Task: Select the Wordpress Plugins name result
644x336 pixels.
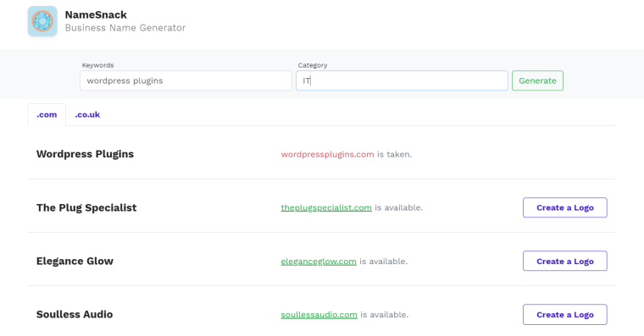Action: tap(85, 154)
